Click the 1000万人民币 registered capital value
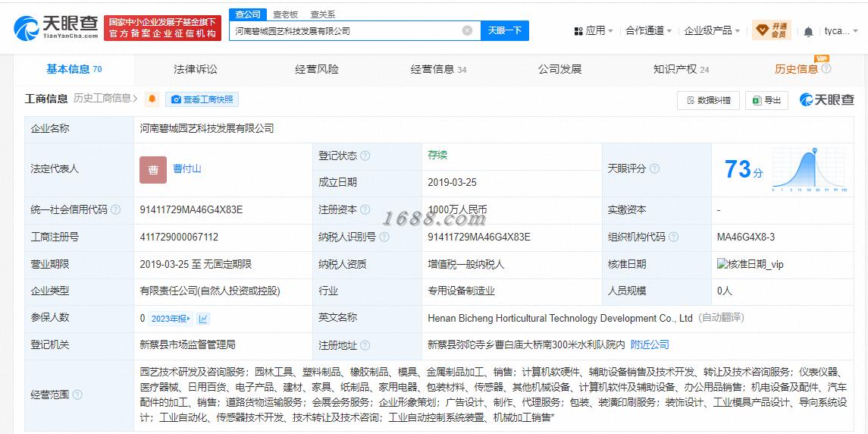868x434 pixels. pyautogui.click(x=457, y=209)
